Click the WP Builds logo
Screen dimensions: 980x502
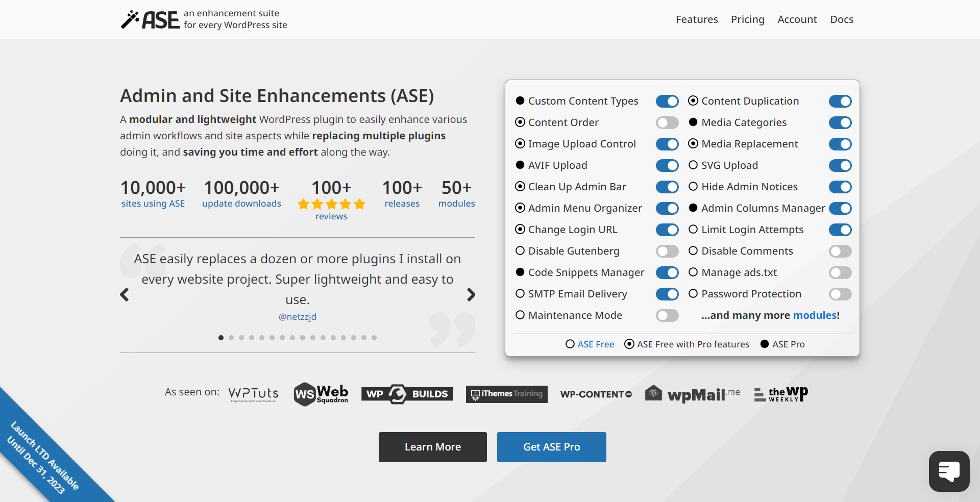tap(407, 394)
